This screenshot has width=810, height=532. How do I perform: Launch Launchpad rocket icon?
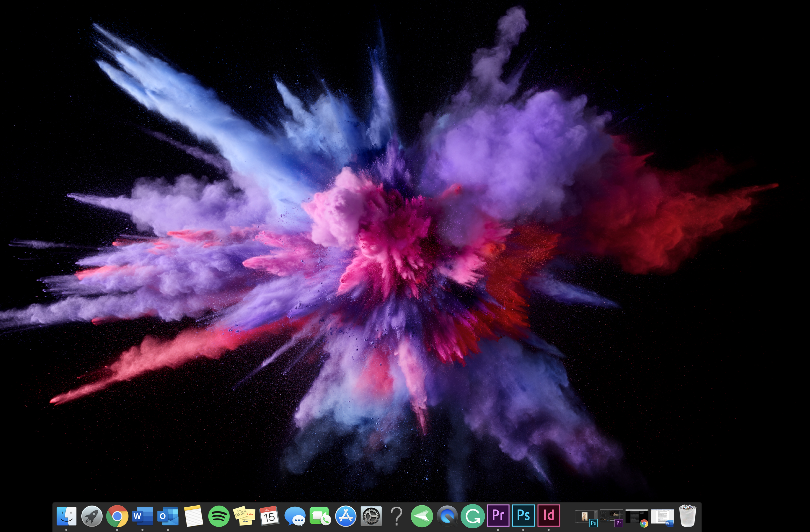click(x=92, y=516)
